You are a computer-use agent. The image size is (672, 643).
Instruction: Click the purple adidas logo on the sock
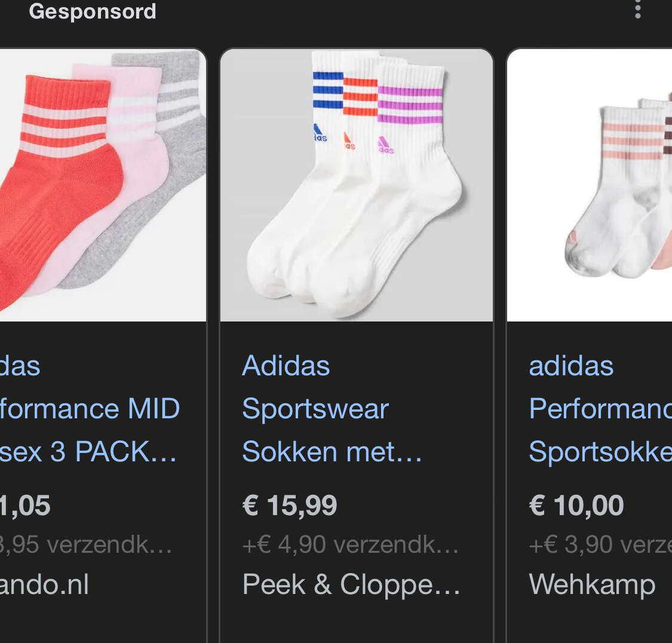click(385, 145)
